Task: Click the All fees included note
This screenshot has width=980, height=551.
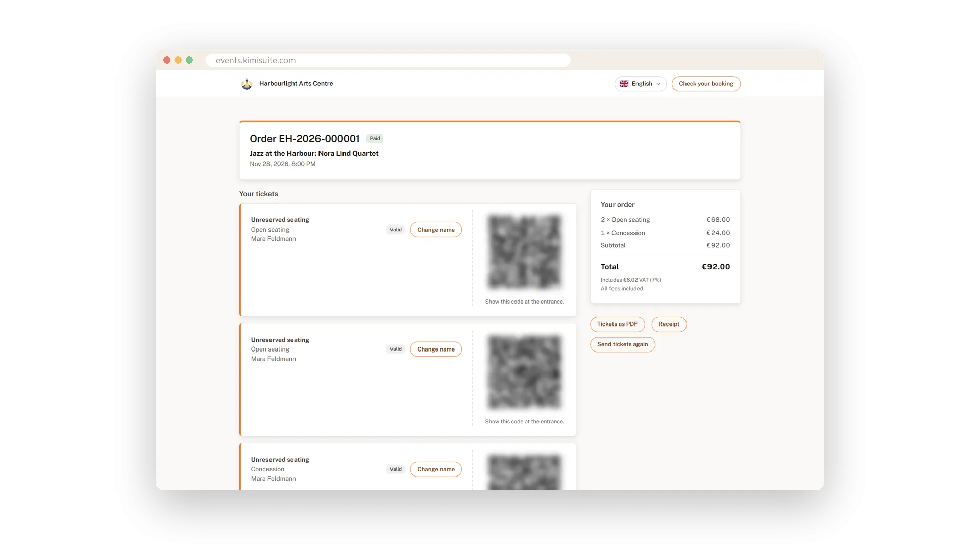Action: tap(623, 289)
